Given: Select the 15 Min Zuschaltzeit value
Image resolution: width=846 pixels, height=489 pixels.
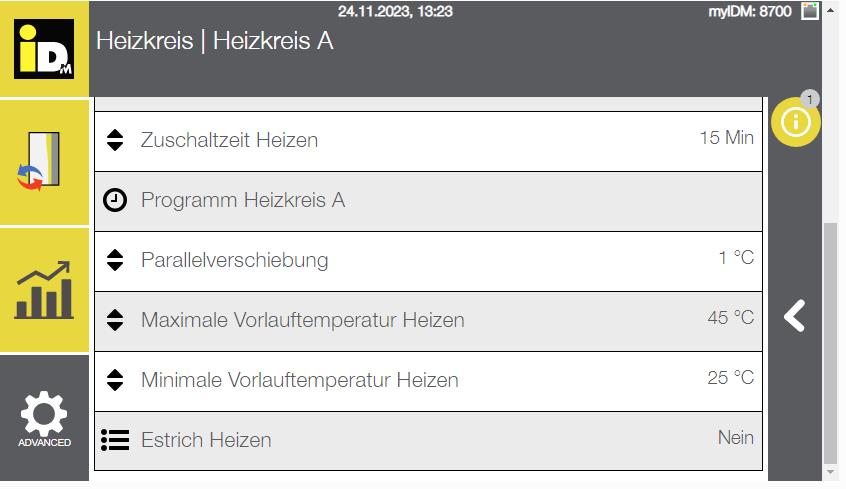Looking at the screenshot, I should pos(726,138).
